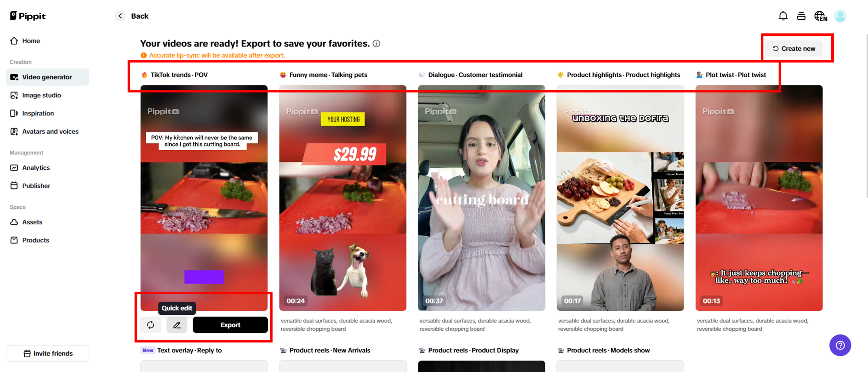Screen dimensions: 868x372
Task: Click the Pippit logo
Action: [28, 16]
